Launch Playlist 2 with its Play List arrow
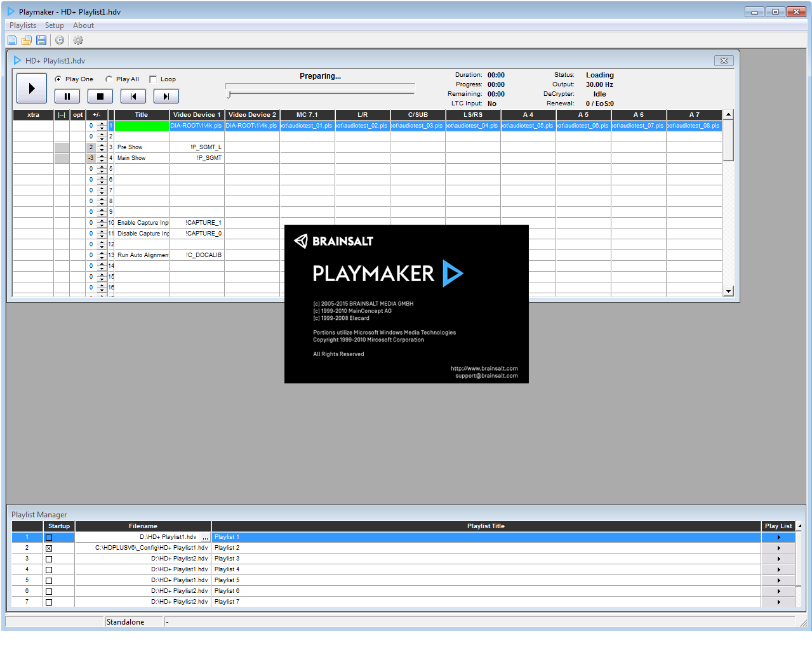 click(x=778, y=548)
